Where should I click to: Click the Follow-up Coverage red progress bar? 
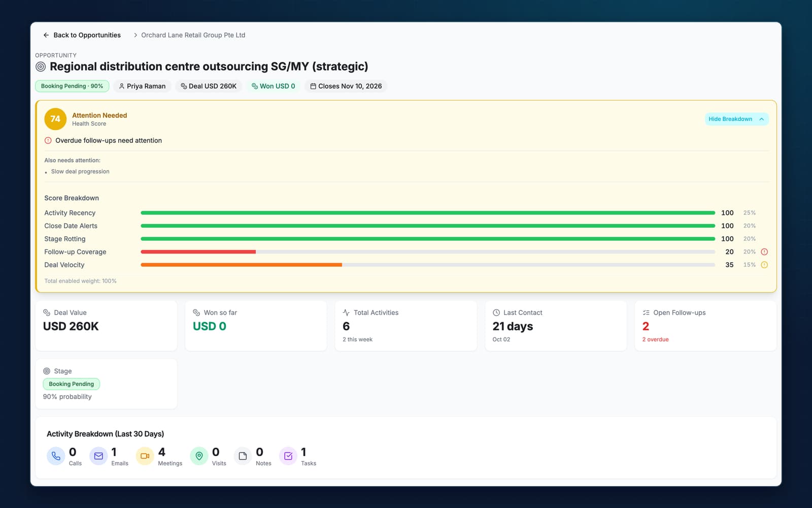pyautogui.click(x=198, y=252)
